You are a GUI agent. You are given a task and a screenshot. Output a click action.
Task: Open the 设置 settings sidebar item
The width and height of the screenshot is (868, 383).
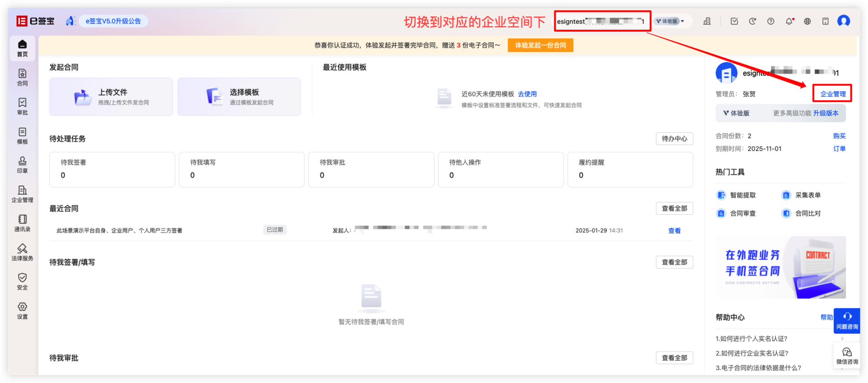pos(22,311)
